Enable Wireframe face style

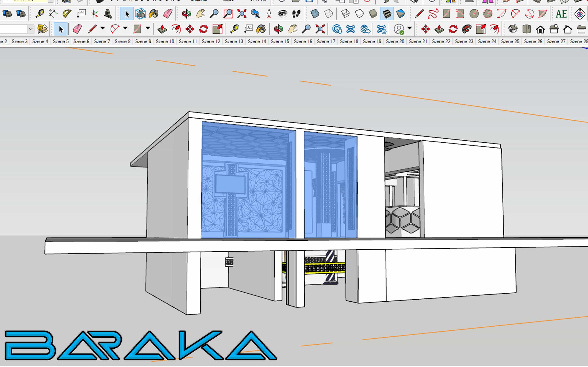[x=345, y=14]
